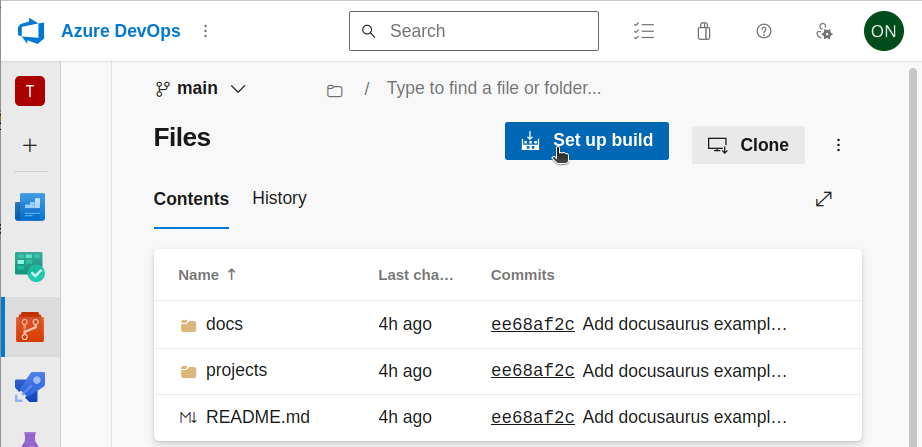Open Test Plans flask icon in sidebar
The image size is (922, 447).
[30, 439]
